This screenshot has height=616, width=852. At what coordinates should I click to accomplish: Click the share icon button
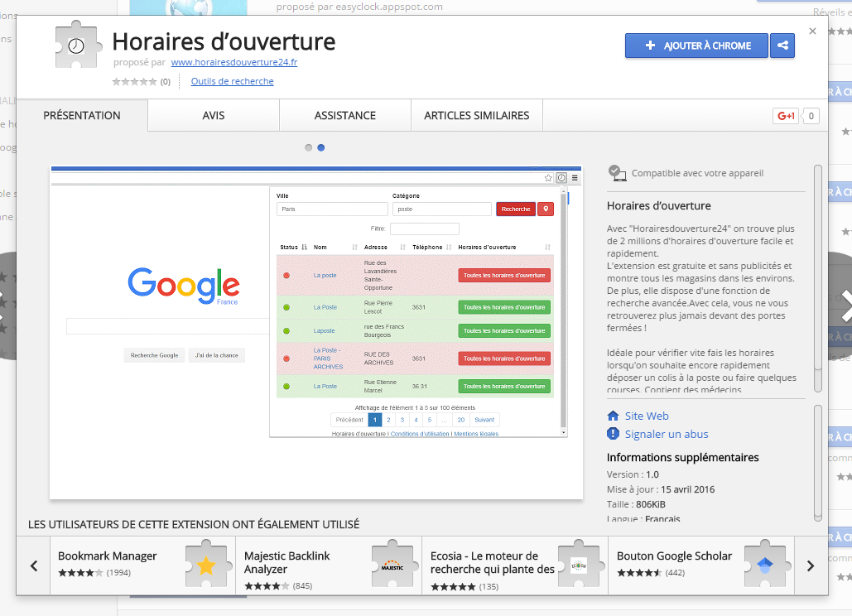tap(782, 46)
